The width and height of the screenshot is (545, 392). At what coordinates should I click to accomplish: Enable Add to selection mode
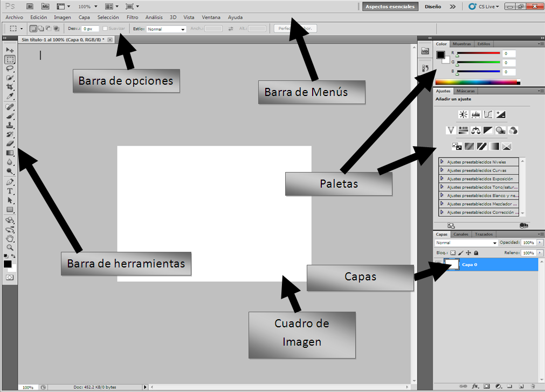(x=40, y=29)
